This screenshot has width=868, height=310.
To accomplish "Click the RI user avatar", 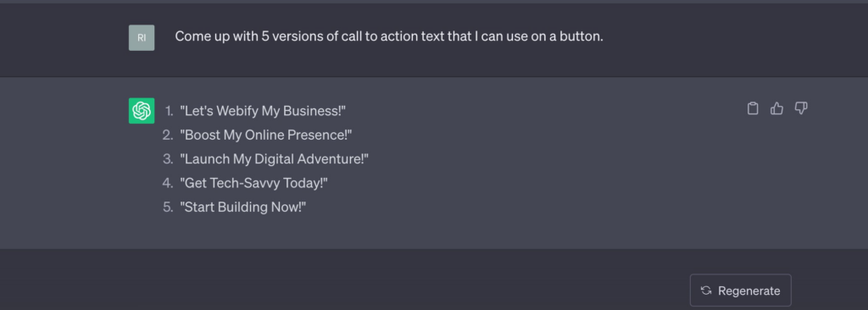I will pos(142,37).
